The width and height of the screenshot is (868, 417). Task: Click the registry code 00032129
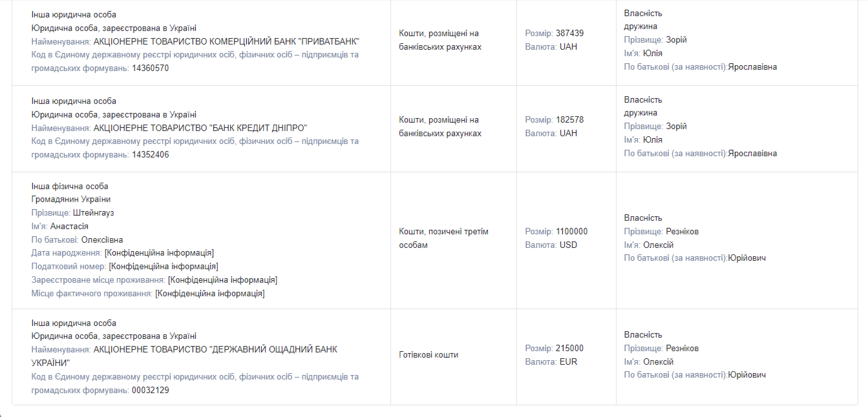150,390
